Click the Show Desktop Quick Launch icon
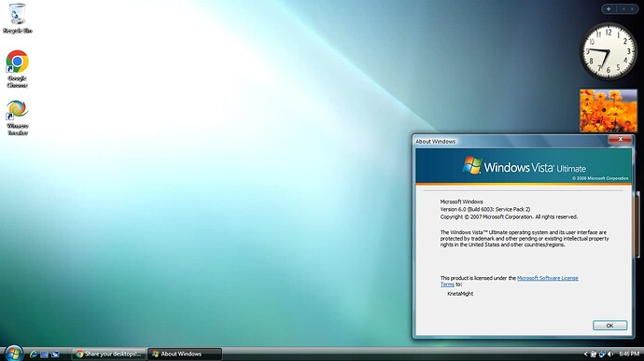This screenshot has width=644, height=361. point(45,354)
